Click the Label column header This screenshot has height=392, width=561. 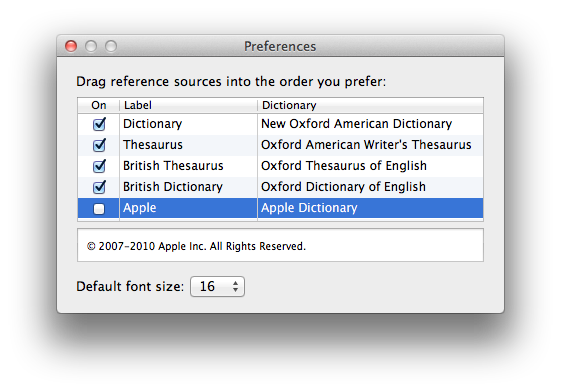pyautogui.click(x=188, y=105)
